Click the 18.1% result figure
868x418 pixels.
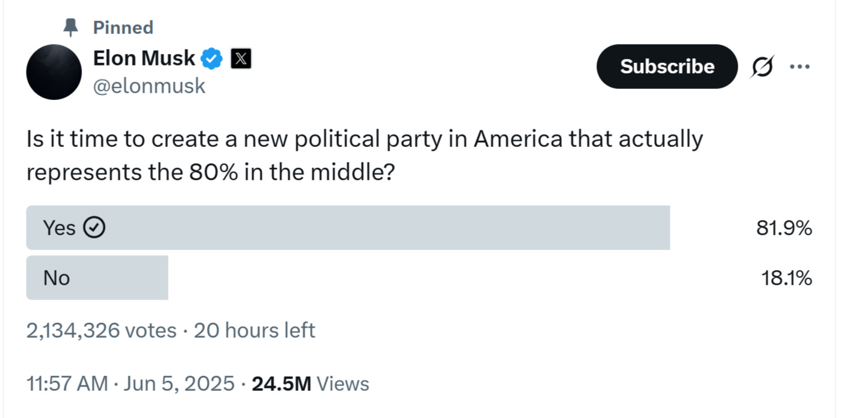[x=786, y=278]
